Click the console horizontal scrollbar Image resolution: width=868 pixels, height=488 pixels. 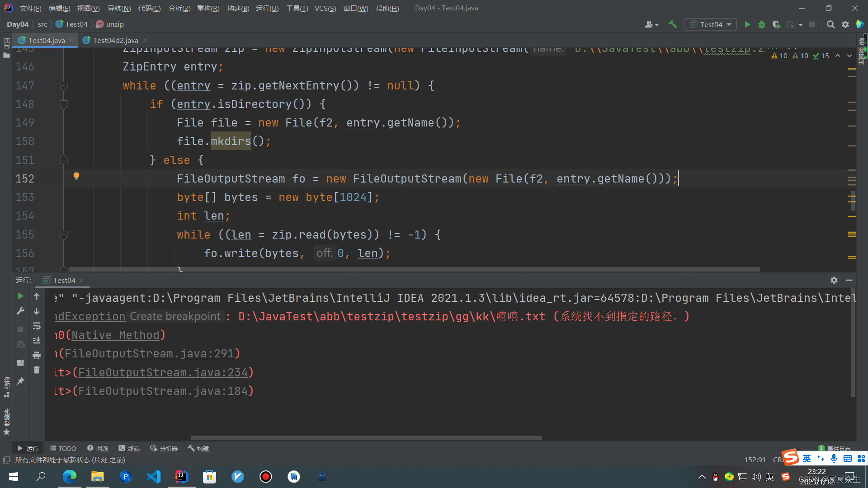366,437
